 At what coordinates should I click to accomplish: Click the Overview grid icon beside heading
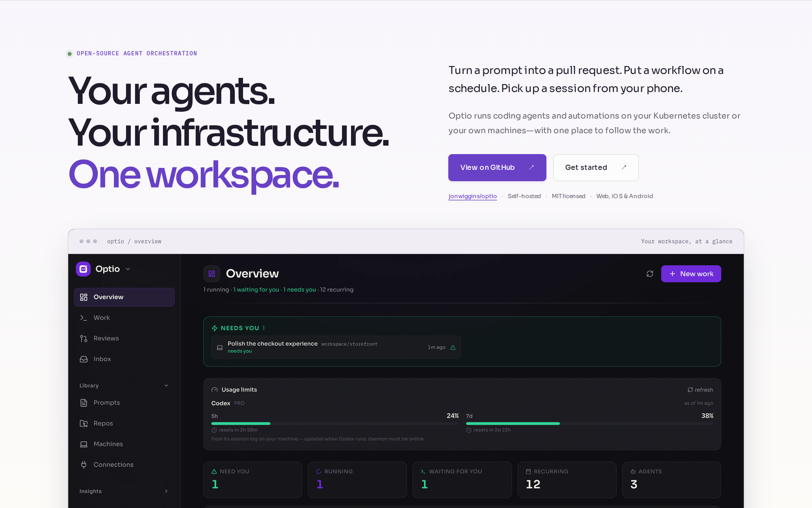[212, 273]
